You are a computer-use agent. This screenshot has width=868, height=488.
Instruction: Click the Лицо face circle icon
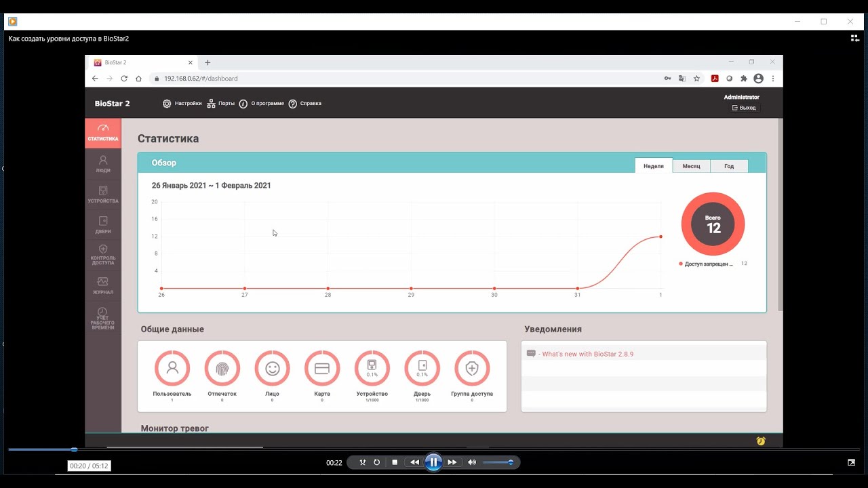click(273, 368)
